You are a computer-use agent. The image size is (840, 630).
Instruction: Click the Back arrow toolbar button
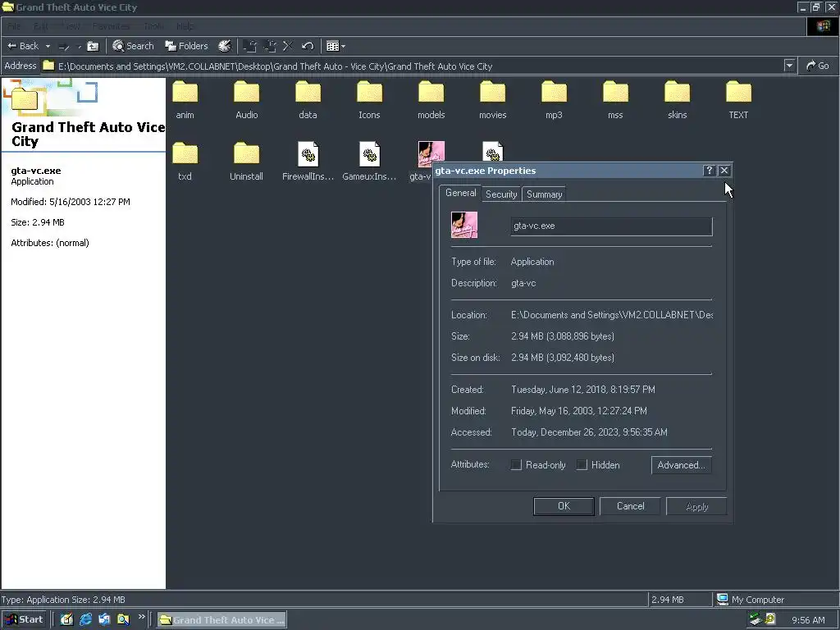22,46
